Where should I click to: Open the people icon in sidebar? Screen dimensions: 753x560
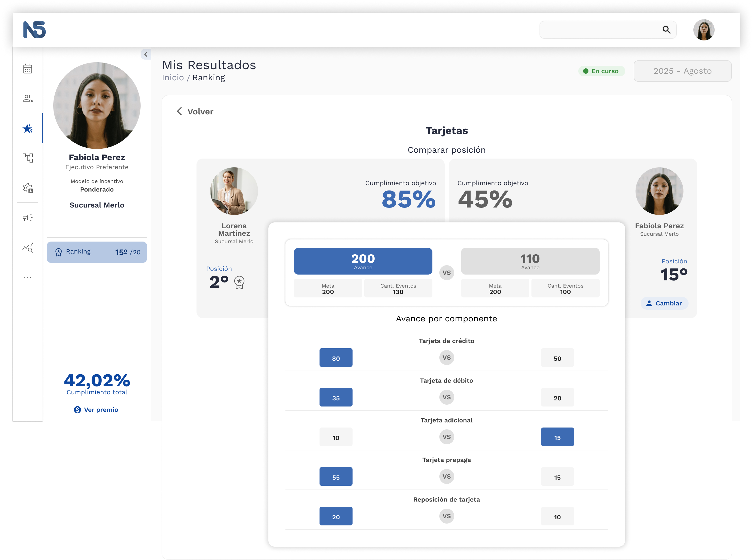point(27,98)
